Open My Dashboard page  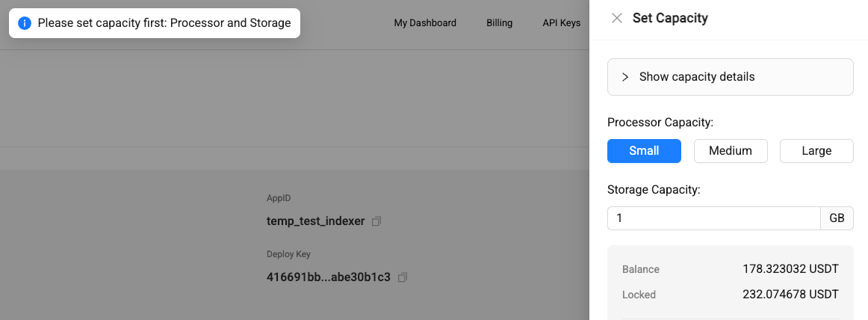click(425, 23)
